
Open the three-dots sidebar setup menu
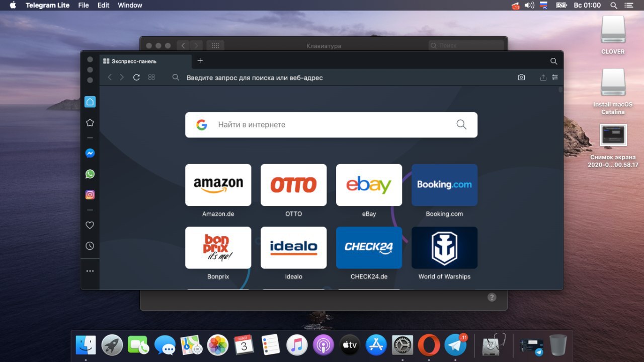point(90,271)
